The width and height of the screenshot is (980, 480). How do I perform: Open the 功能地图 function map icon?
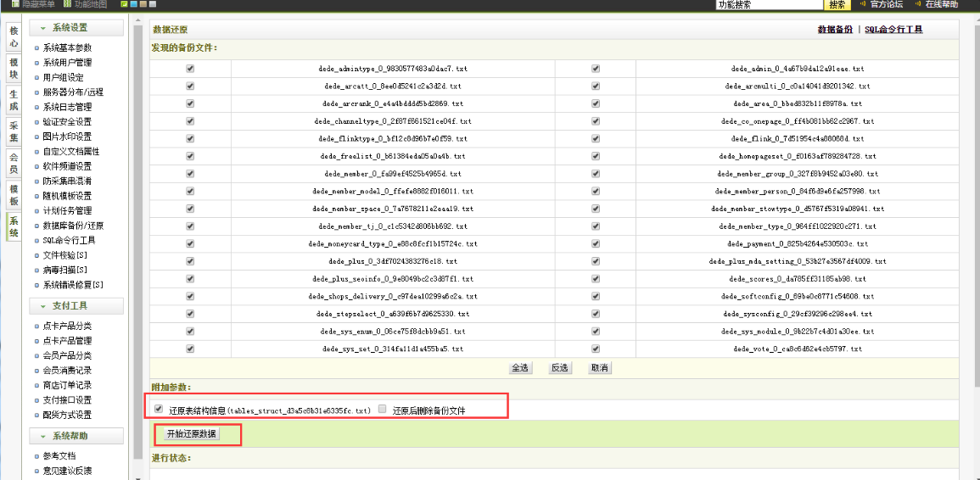tap(67, 4)
